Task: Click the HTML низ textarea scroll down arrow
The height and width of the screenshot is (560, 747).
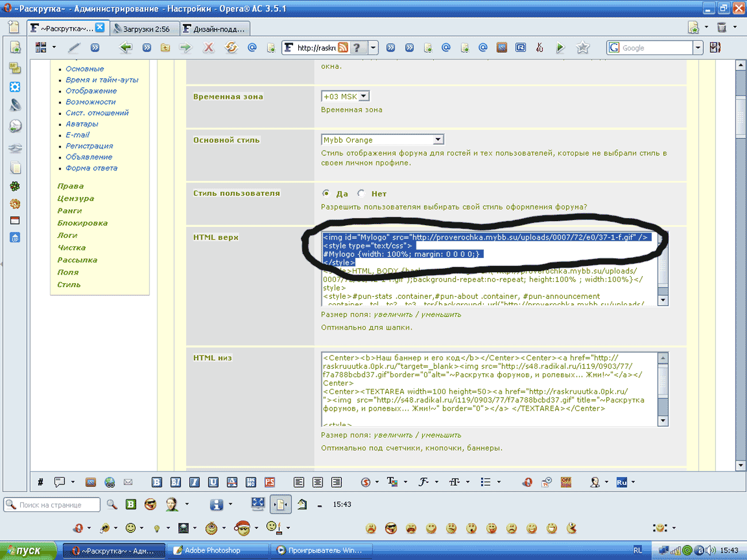Action: 663,421
